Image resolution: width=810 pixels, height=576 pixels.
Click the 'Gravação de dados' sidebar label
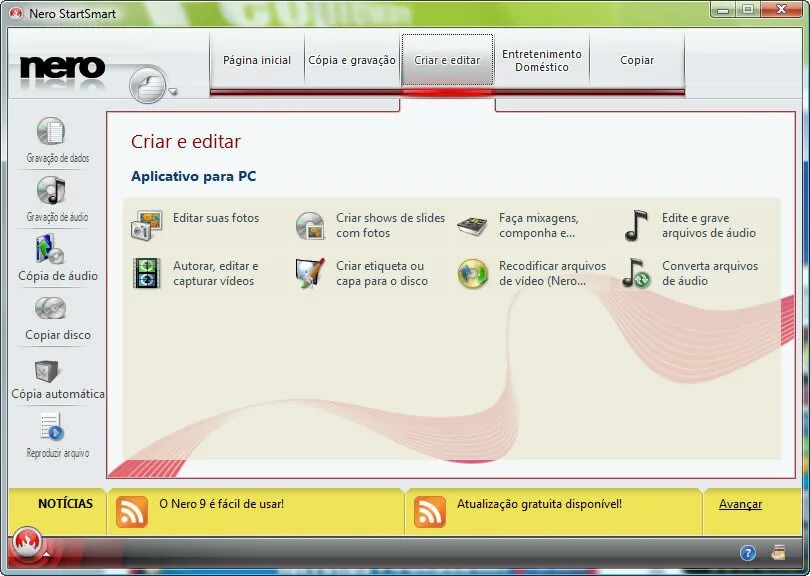58,158
